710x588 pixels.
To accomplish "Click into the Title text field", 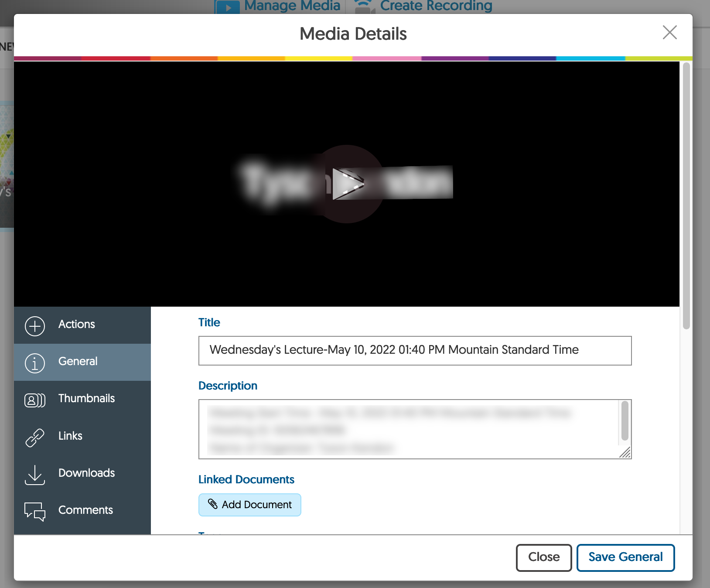I will coord(414,350).
